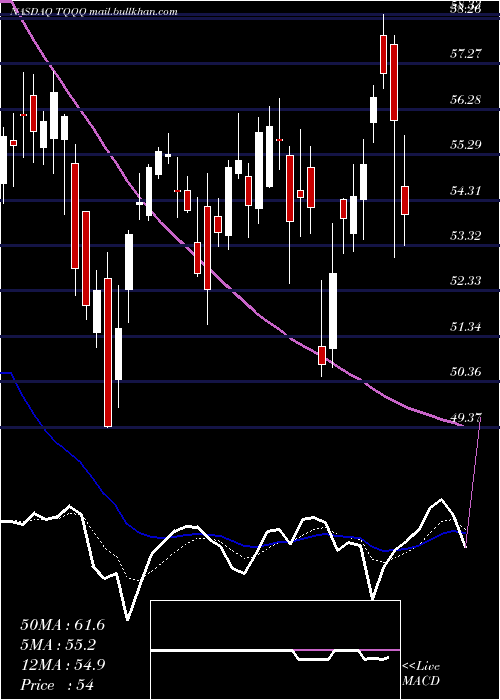This screenshot has height=700, width=500.
Task: Click the 54.31 price axis label
Action: click(x=466, y=191)
